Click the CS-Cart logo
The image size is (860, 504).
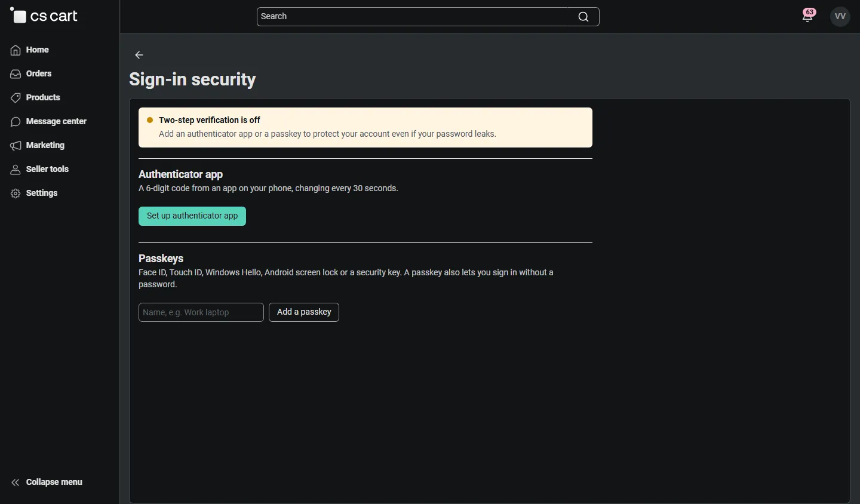tap(44, 16)
